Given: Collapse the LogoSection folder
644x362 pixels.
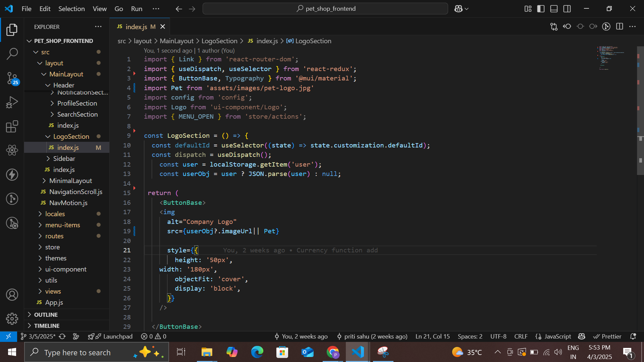Looking at the screenshot, I should click(71, 136).
